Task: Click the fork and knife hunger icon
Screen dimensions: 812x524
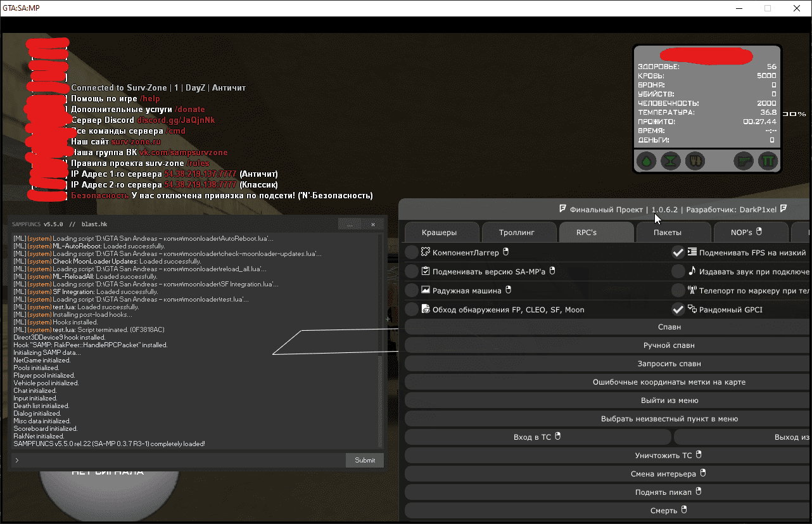Action: pos(695,162)
